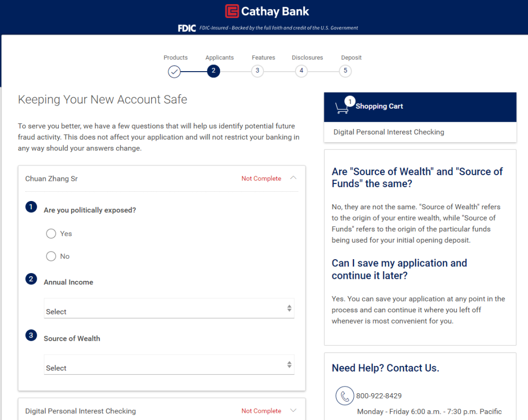Click the step 5 Deposit circle

345,71
